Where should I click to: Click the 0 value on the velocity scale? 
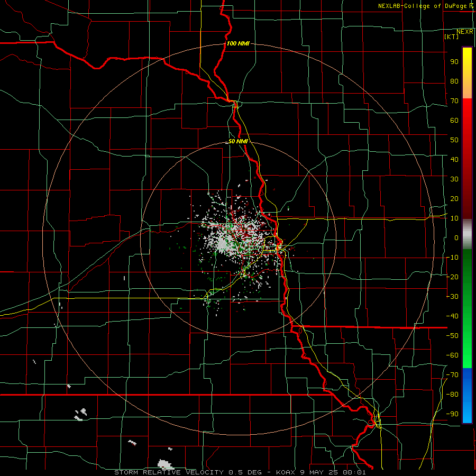pyautogui.click(x=456, y=237)
